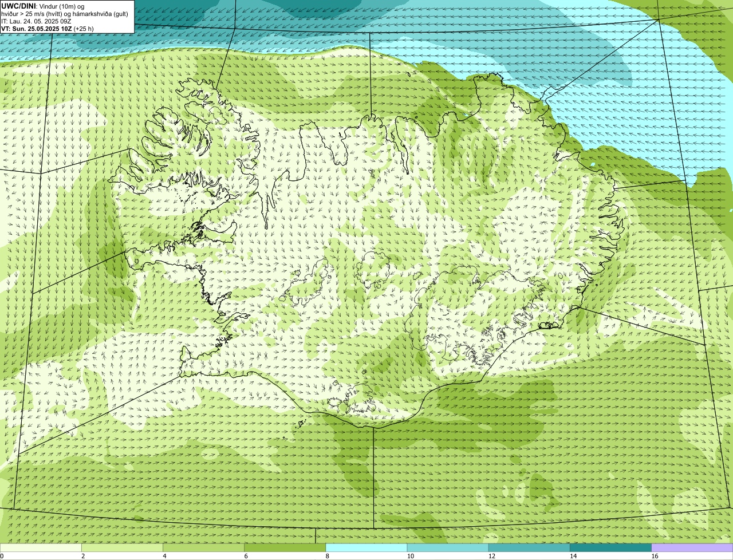Click the legend tick label "14"
Image resolution: width=733 pixels, height=560 pixels.
(x=573, y=556)
